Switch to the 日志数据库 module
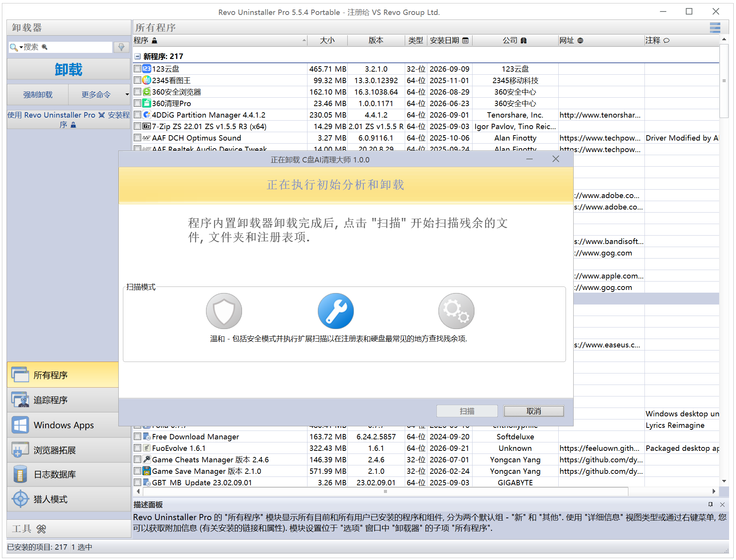 point(69,475)
